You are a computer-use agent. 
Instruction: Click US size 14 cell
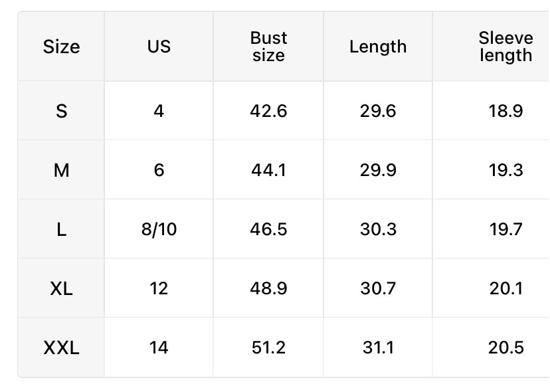159,347
